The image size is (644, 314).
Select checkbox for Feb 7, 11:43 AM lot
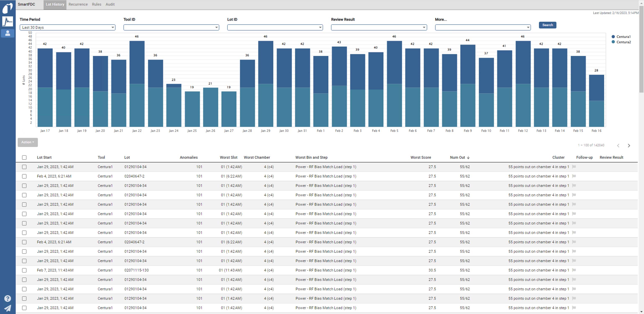point(24,270)
